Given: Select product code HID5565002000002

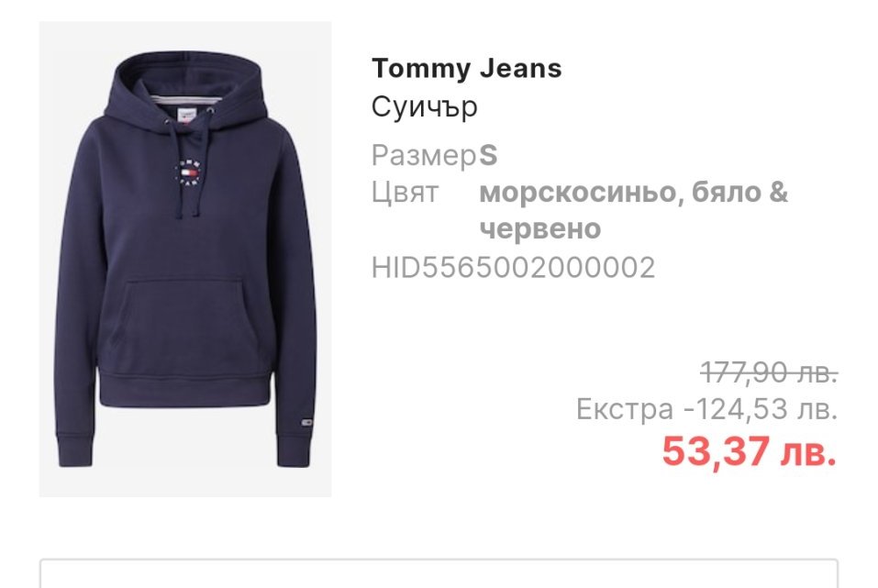Looking at the screenshot, I should coord(514,267).
